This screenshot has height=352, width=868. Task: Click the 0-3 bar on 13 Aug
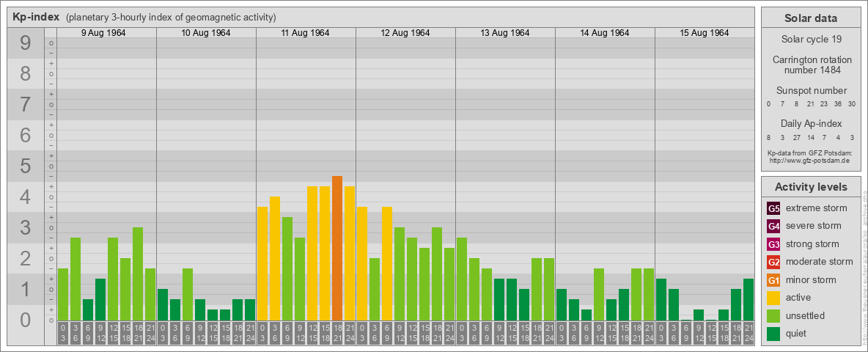point(462,279)
